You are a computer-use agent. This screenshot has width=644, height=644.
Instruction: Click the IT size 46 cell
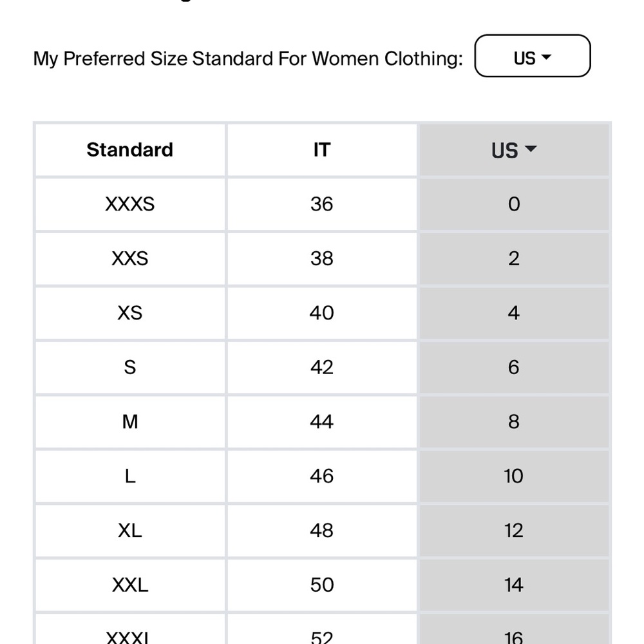click(x=321, y=477)
